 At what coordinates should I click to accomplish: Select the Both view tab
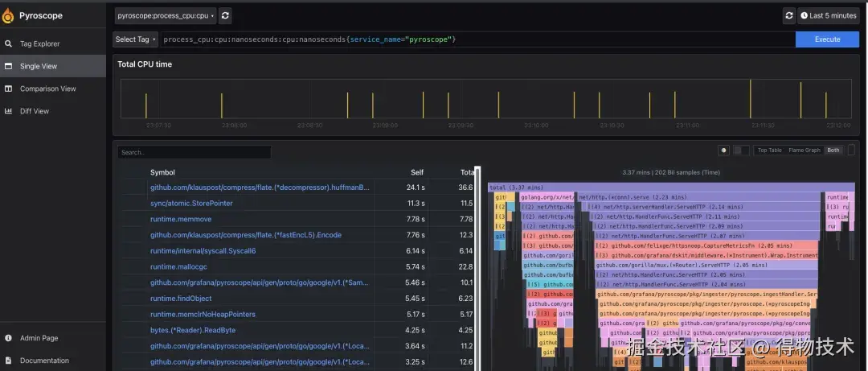[x=833, y=150]
